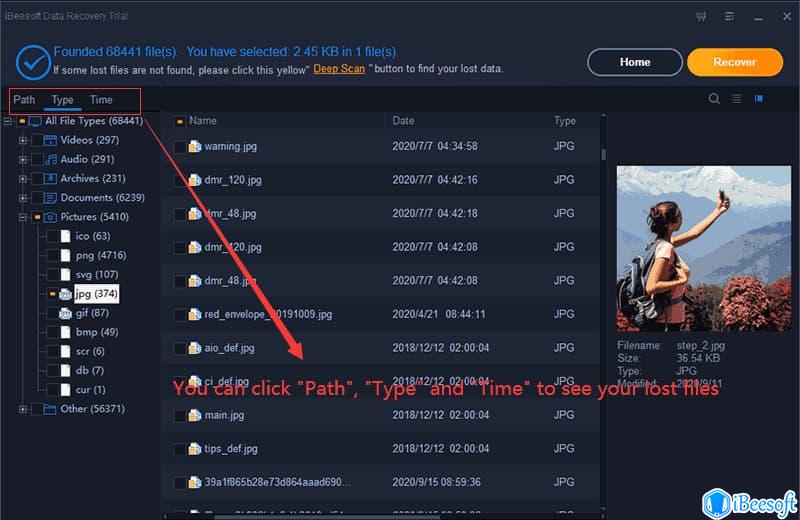The image size is (800, 520).
Task: Click the blue checkmark status icon
Action: coord(33,62)
